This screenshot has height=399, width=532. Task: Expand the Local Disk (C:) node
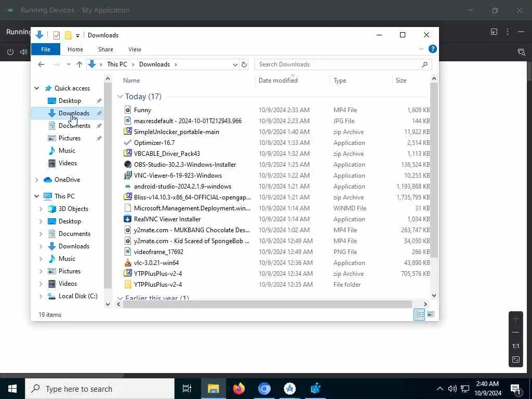pos(41,296)
